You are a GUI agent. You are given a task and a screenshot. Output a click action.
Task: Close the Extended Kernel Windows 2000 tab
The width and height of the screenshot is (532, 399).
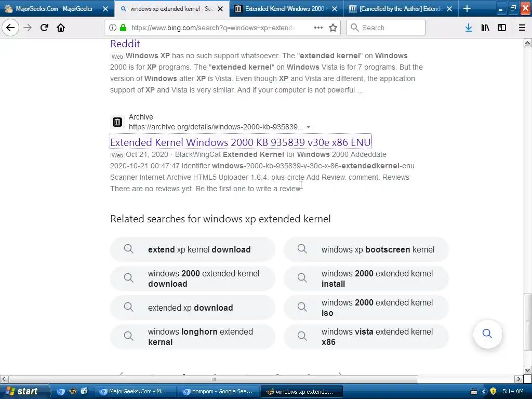click(x=335, y=9)
